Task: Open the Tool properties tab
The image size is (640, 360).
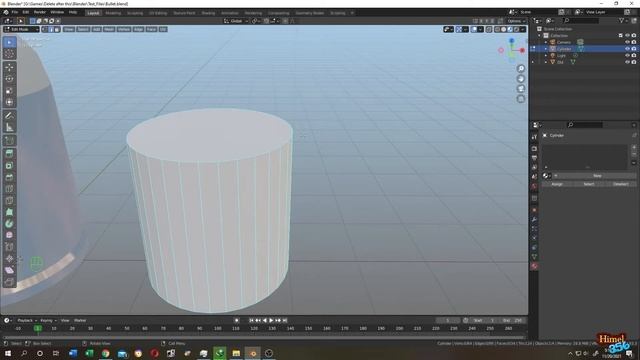Action: (534, 137)
